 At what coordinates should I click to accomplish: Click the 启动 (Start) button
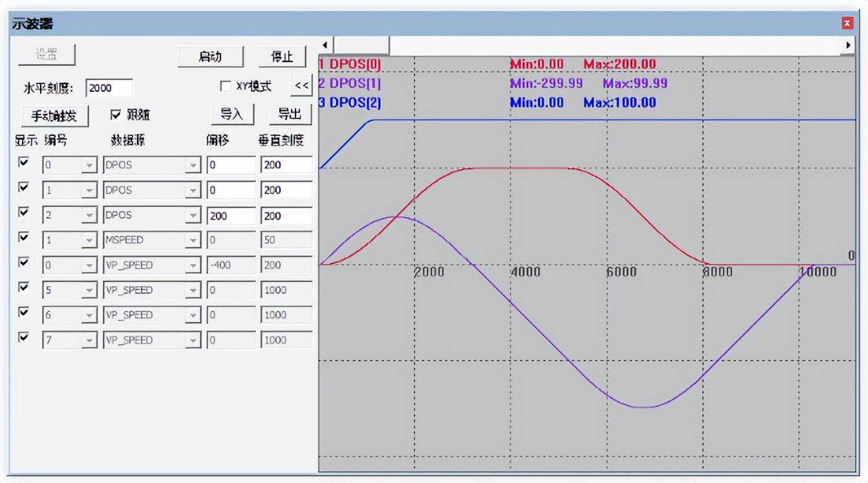coord(210,57)
